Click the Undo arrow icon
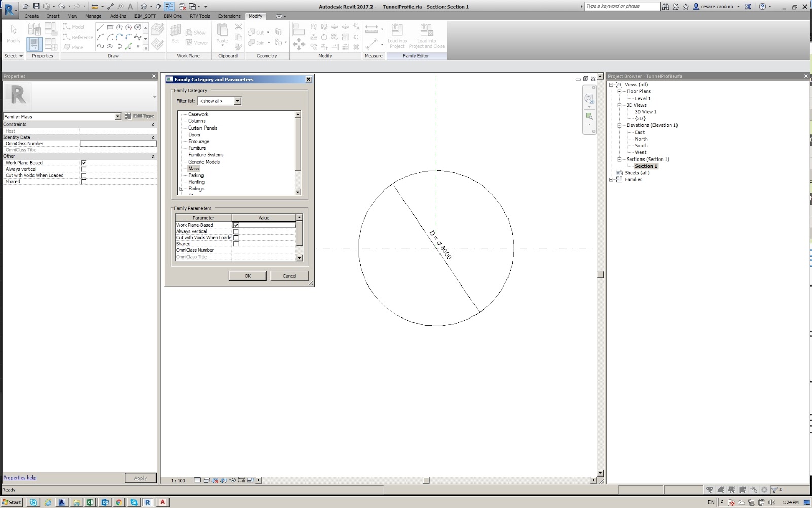Viewport: 812px width, 508px height. 61,6
